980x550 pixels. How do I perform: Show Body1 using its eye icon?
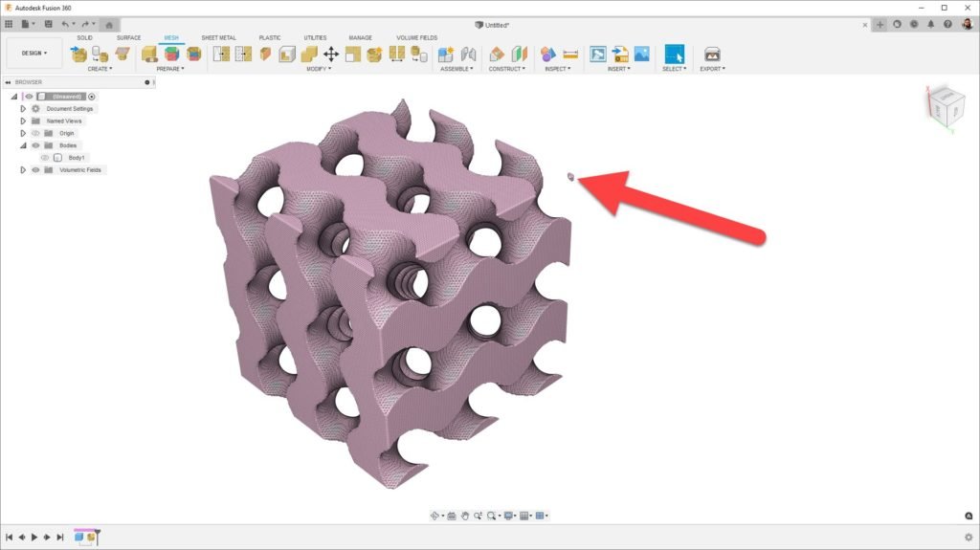click(x=45, y=158)
